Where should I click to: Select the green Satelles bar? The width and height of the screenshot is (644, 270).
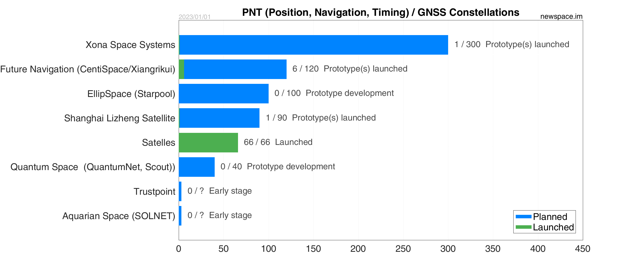click(208, 142)
